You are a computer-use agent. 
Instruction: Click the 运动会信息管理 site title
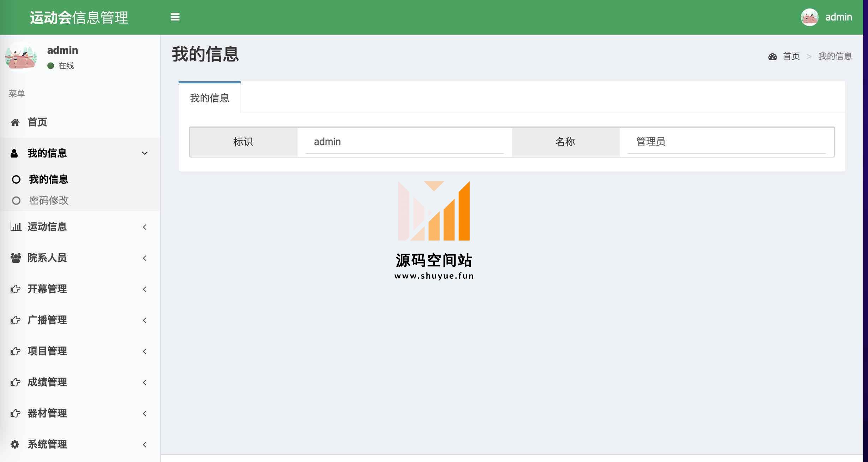79,17
